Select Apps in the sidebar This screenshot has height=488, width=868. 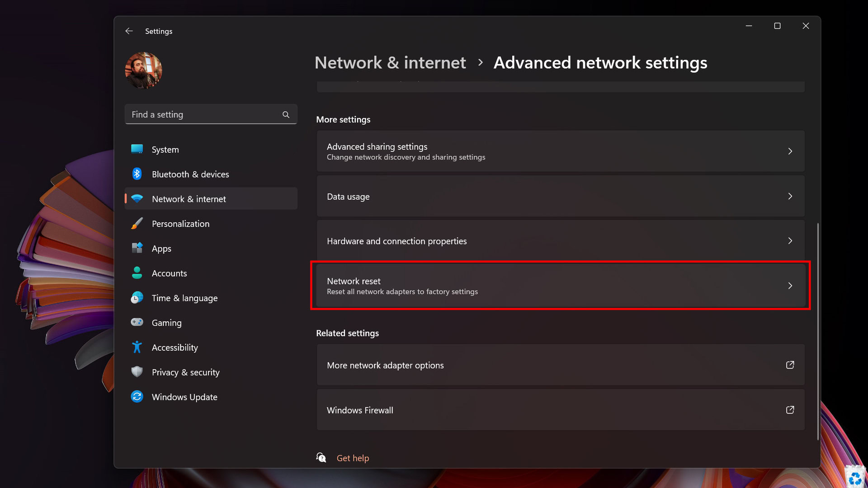[x=161, y=249]
